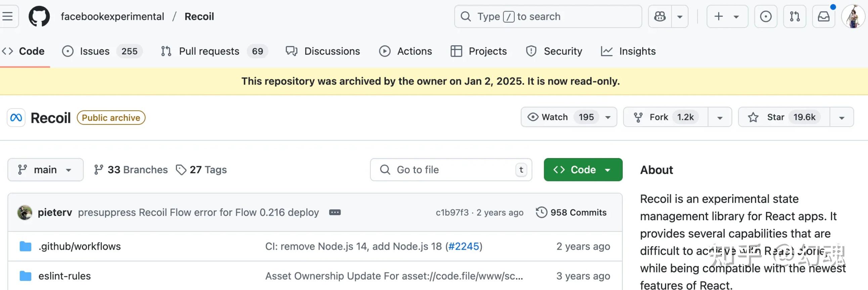The height and width of the screenshot is (290, 868).
Task: Open the notifications inbox icon
Action: click(823, 16)
